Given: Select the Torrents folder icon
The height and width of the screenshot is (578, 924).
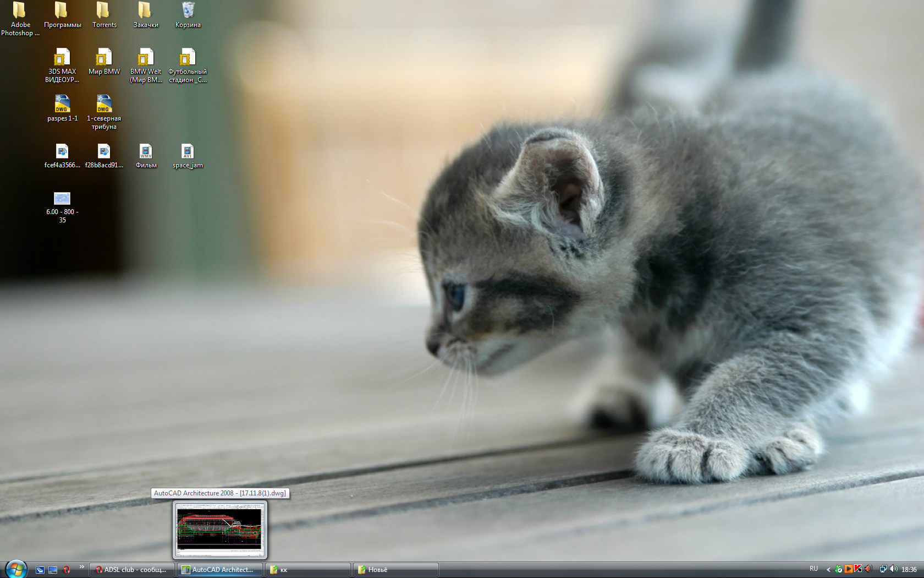Looking at the screenshot, I should pyautogui.click(x=104, y=11).
